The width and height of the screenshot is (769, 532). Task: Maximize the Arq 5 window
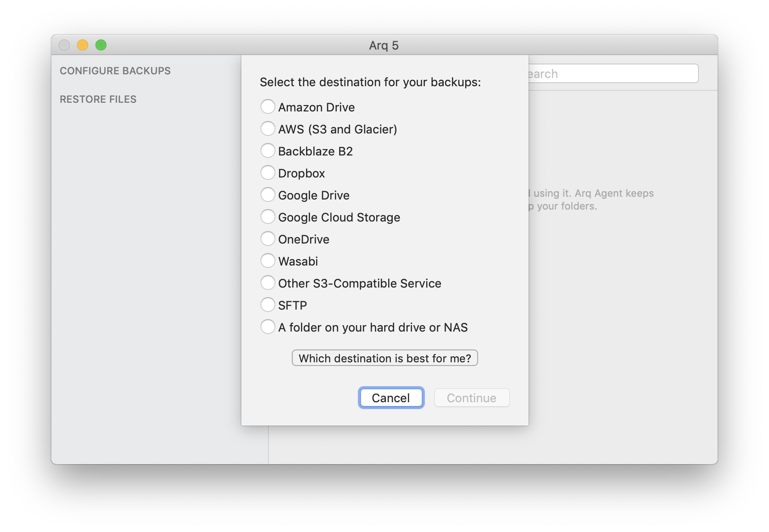click(x=101, y=45)
